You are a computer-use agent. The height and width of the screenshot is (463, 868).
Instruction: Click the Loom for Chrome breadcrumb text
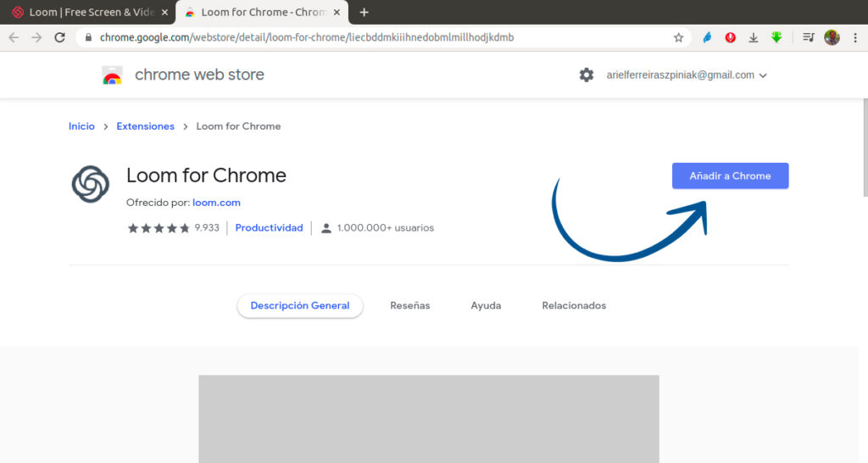(x=238, y=126)
